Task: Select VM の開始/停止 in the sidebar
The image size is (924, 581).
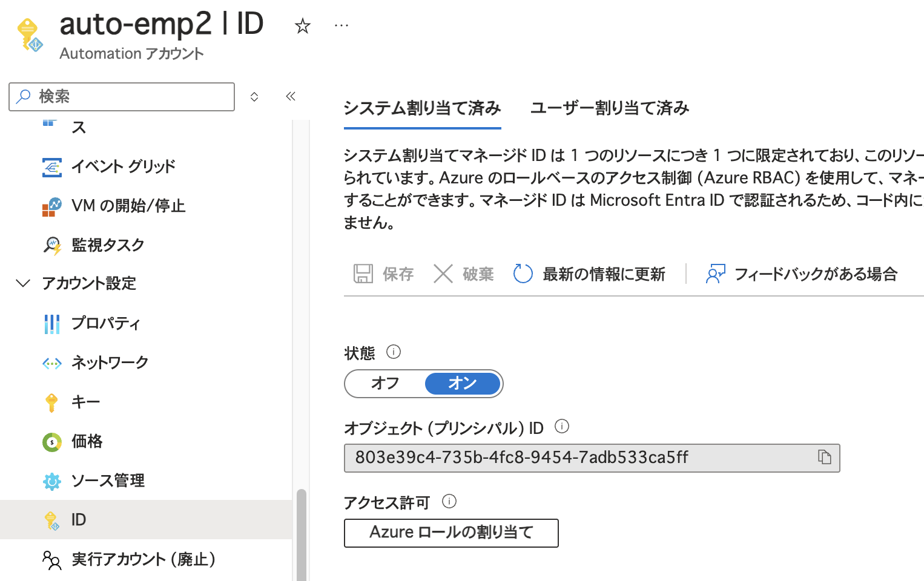Action: point(129,206)
